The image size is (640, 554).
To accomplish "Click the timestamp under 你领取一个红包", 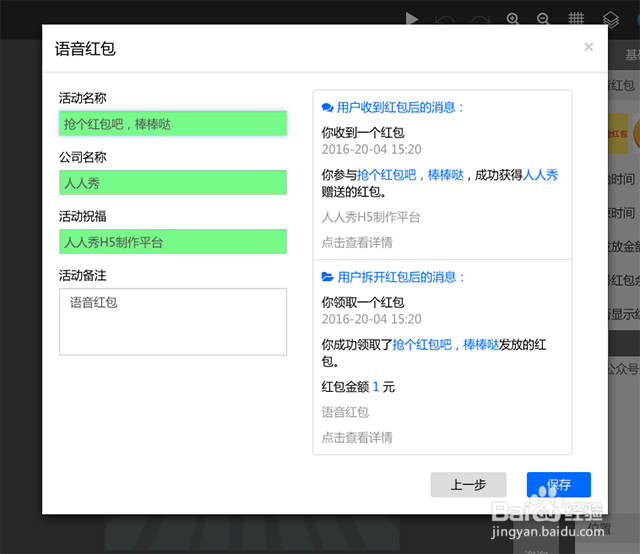I will click(x=371, y=319).
